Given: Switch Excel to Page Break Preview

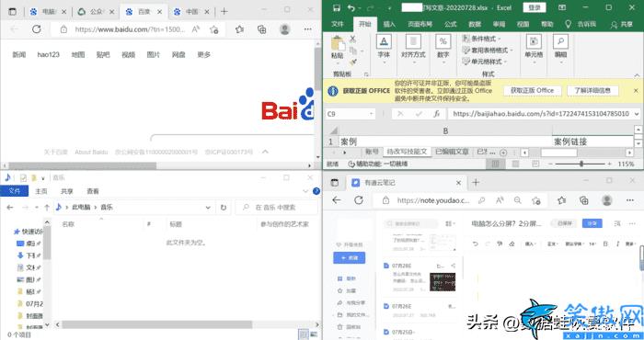Looking at the screenshot, I should click(x=535, y=164).
